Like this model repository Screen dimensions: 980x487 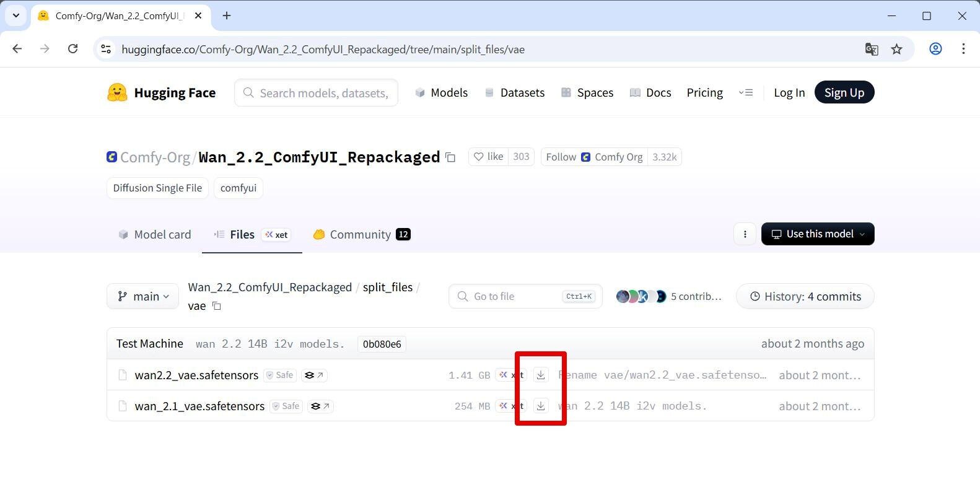click(x=488, y=157)
